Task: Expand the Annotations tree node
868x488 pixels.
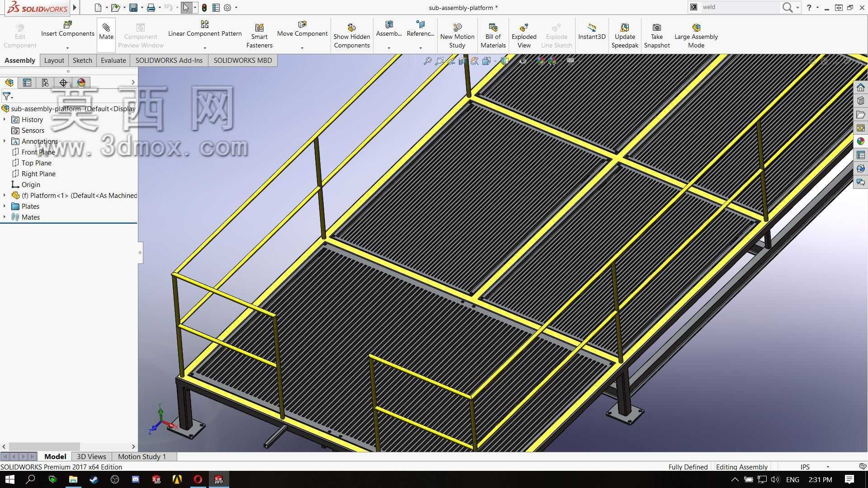Action: (5, 141)
